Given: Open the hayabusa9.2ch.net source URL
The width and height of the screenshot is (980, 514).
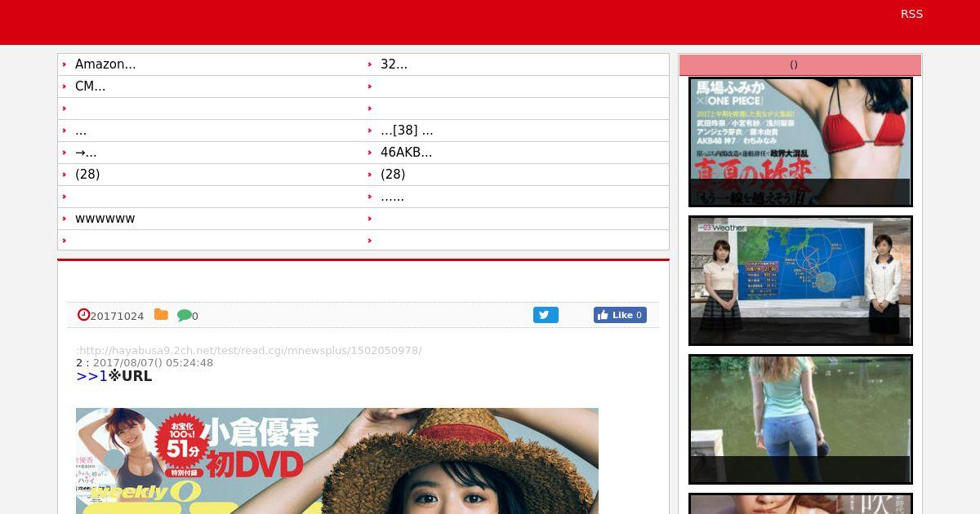Looking at the screenshot, I should tap(251, 351).
